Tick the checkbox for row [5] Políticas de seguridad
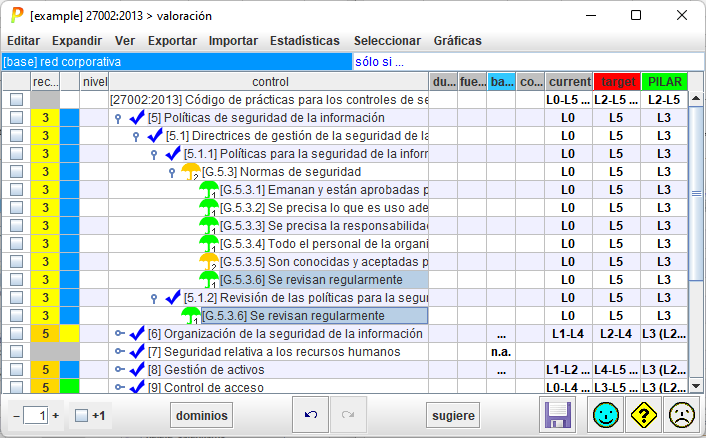Screen dimensions: 706x438 pyautogui.click(x=17, y=117)
